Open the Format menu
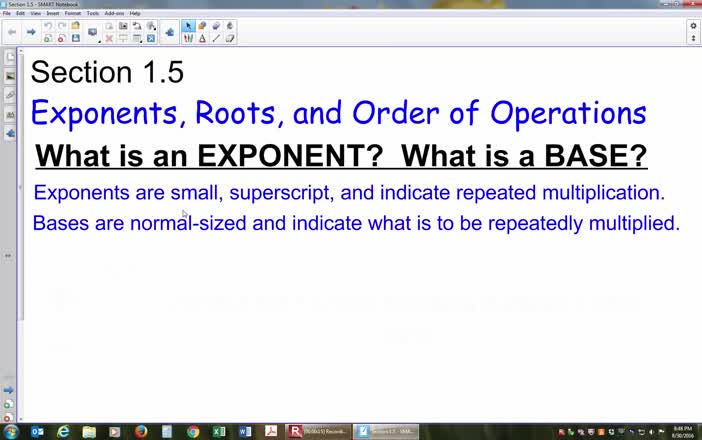The image size is (702, 440). [73, 13]
